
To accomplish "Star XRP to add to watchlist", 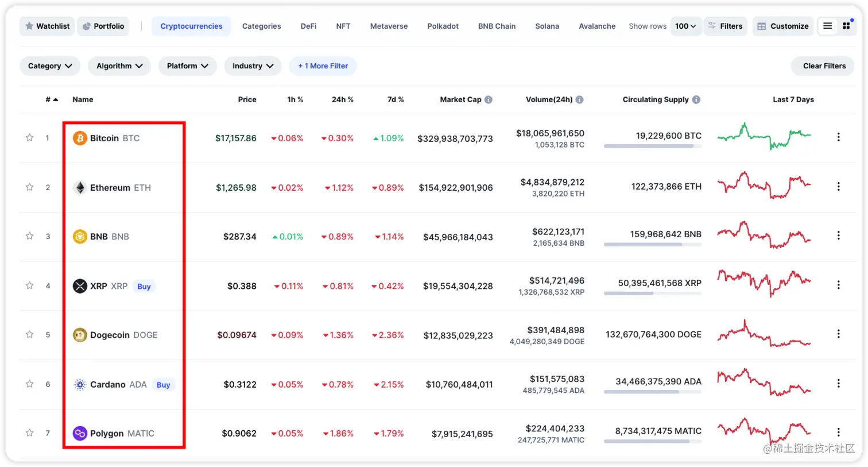I will pyautogui.click(x=29, y=285).
